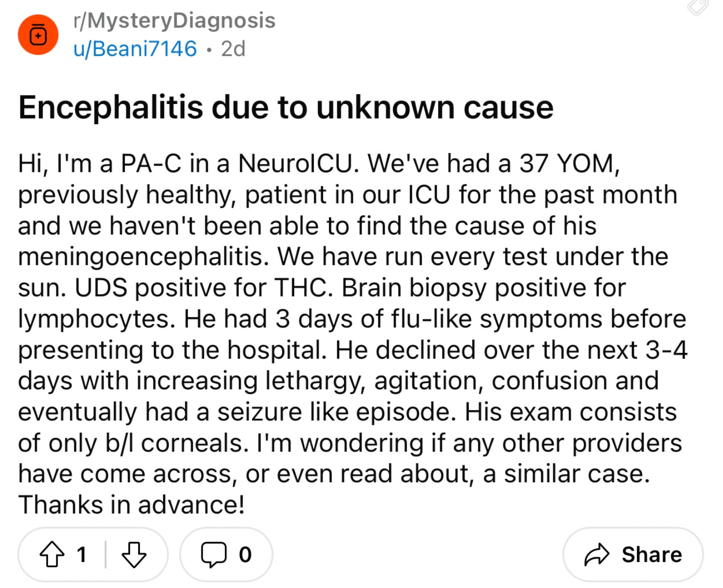
Task: Open the orange MysteryDiagnosis community avatar
Action: (38, 35)
